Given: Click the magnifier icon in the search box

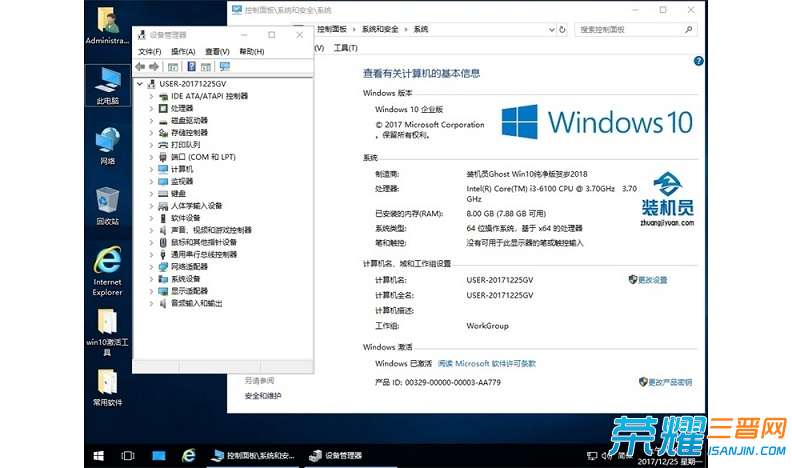Looking at the screenshot, I should tap(689, 29).
